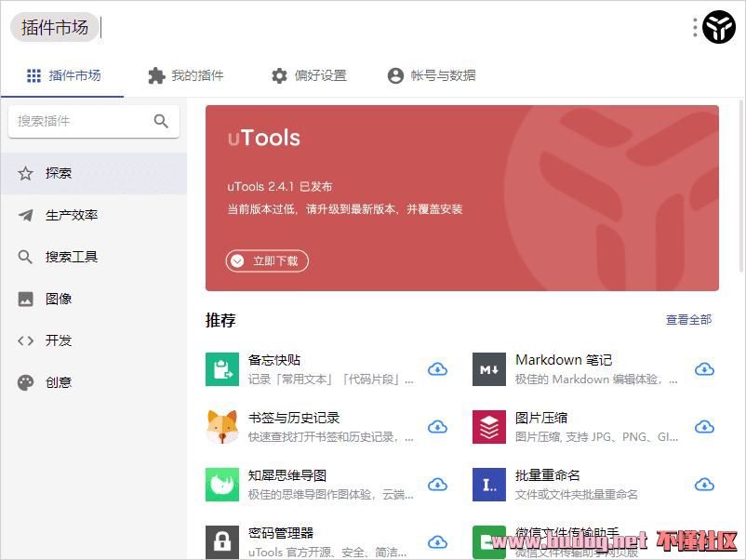The image size is (746, 560).
Task: Download the 知犀思维导图 plugin via its cloud icon
Action: click(437, 485)
